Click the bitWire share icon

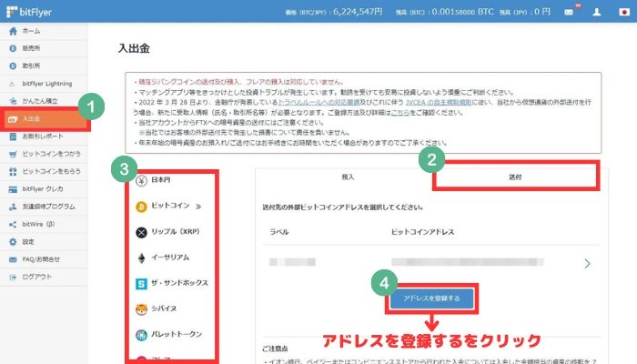click(13, 224)
